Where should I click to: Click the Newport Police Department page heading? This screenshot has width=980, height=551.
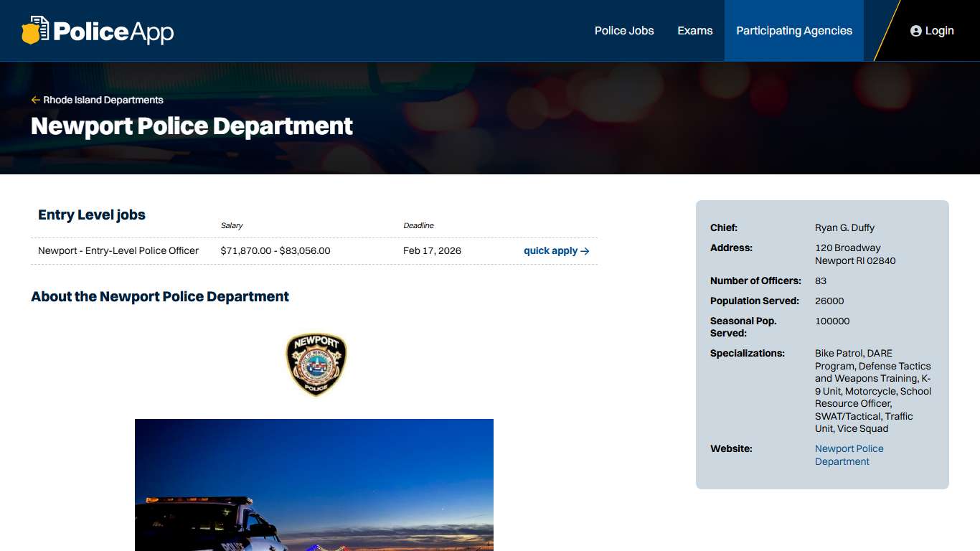[x=191, y=126]
